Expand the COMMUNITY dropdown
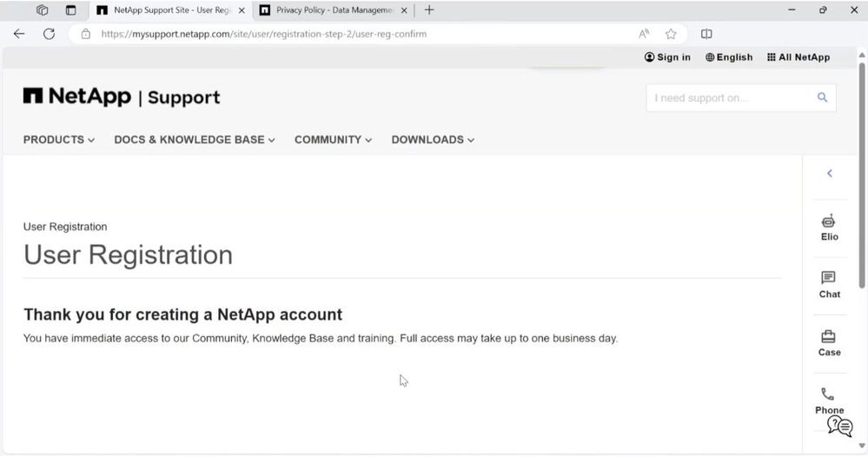The image size is (868, 457). [x=333, y=140]
